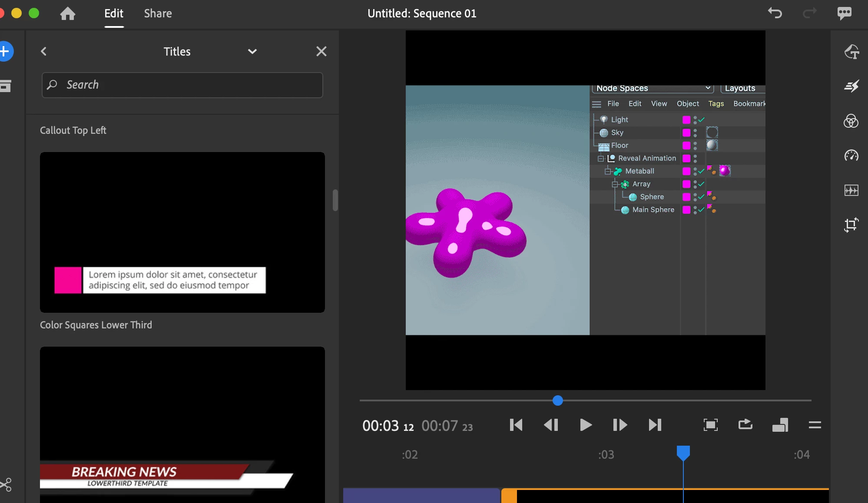Viewport: 868px width, 503px height.
Task: Toggle the loop playback button
Action: pyautogui.click(x=745, y=424)
